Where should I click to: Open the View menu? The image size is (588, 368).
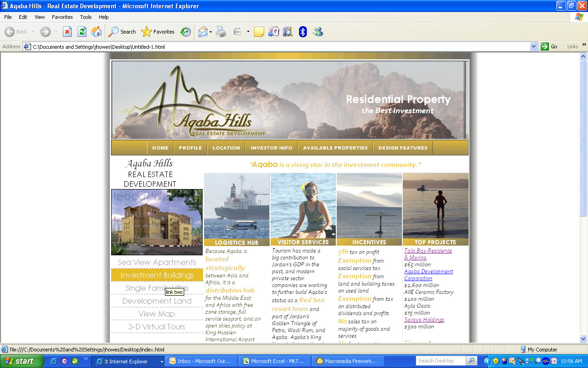40,17
